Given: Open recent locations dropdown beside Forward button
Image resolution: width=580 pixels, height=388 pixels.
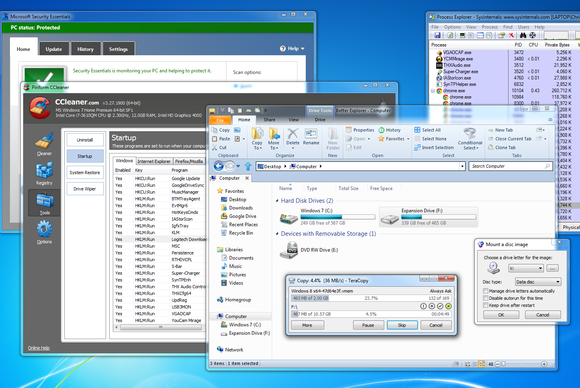Looking at the screenshot, I should point(238,166).
